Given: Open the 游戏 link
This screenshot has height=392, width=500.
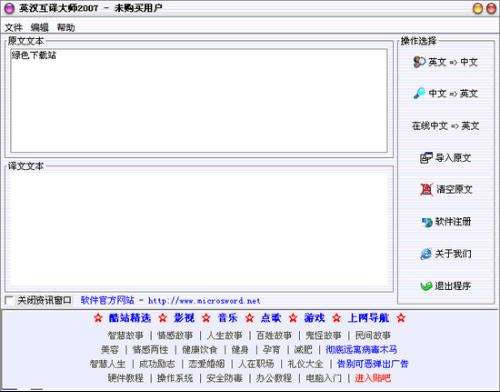Looking at the screenshot, I should (x=314, y=318).
